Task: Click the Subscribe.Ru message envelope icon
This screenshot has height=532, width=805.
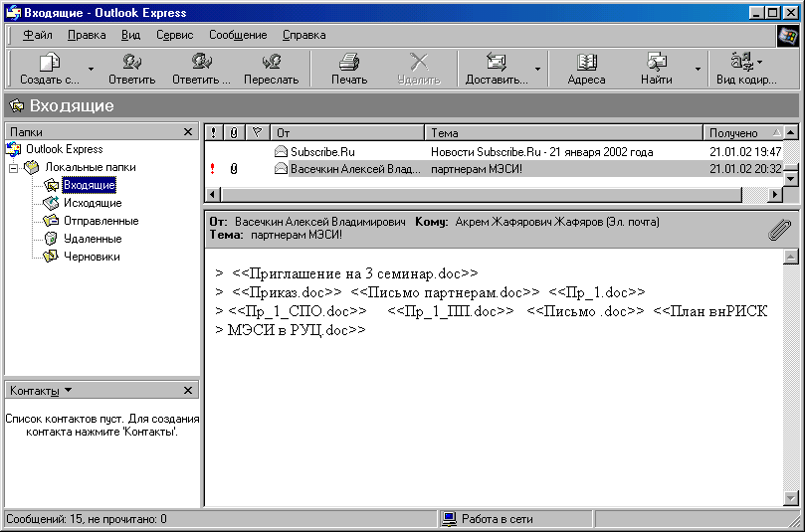Action: coord(281,151)
